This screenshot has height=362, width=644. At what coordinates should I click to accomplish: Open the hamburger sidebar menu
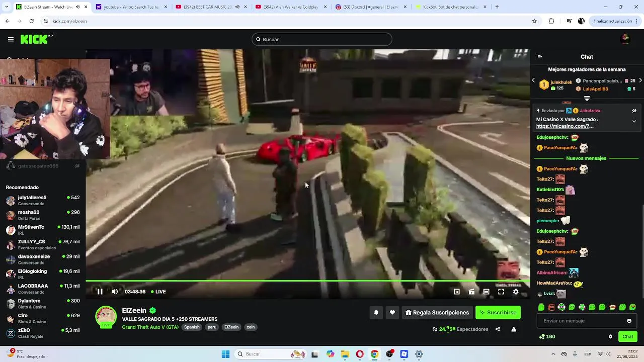[11, 39]
